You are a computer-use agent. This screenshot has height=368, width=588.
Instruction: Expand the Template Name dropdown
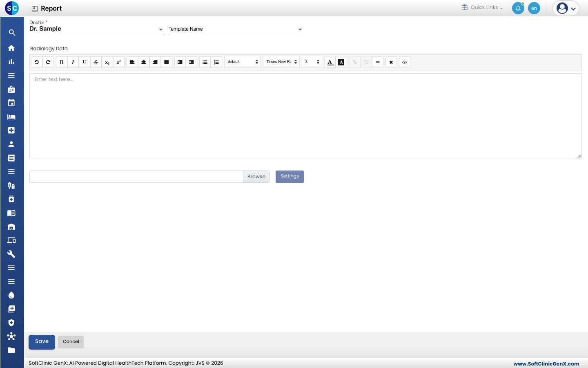[x=236, y=29]
